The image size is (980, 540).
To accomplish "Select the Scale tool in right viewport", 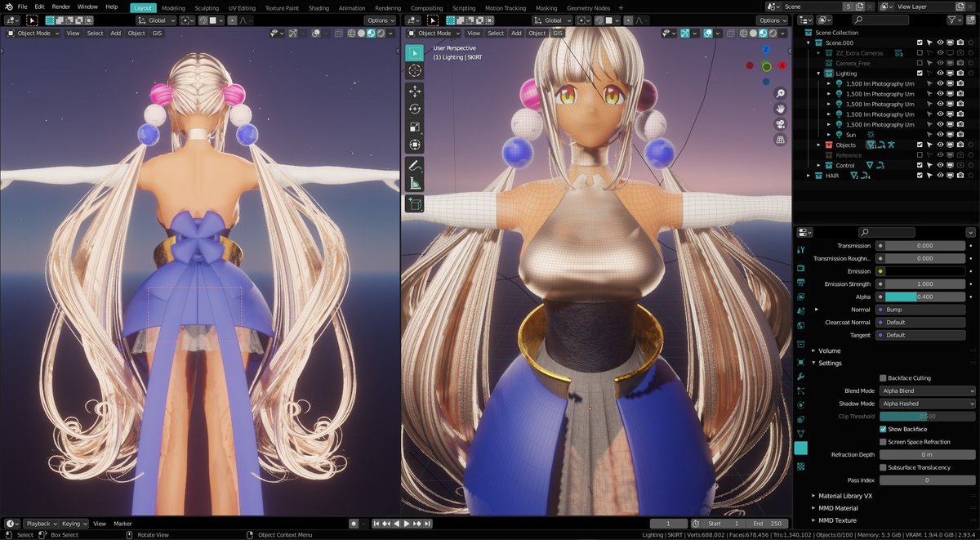I will pyautogui.click(x=414, y=127).
